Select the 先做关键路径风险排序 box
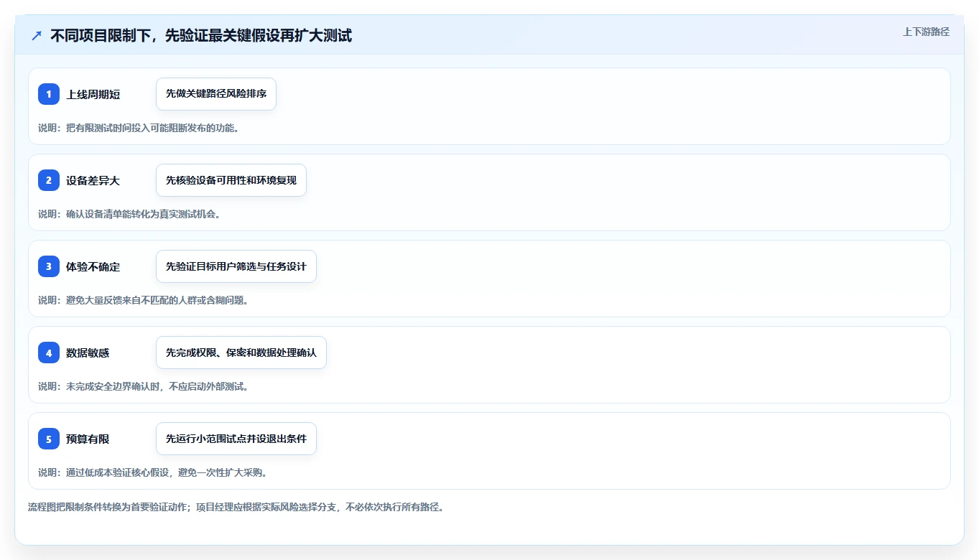Image resolution: width=979 pixels, height=560 pixels. coord(216,94)
